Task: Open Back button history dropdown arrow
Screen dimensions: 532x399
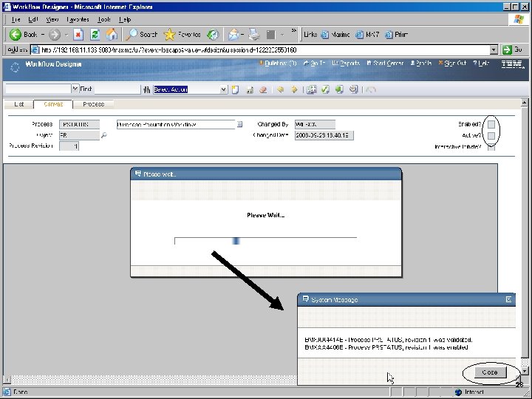Action: [x=43, y=34]
